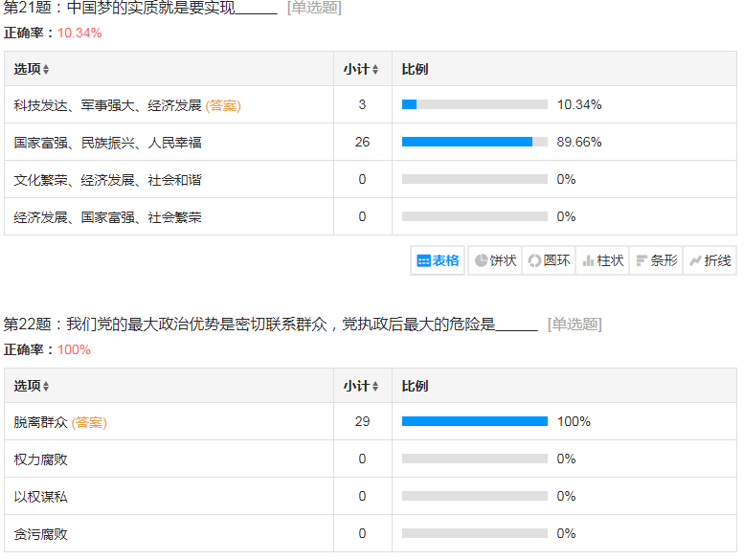
Task: Click option 科技发达、军事强大、经济发展
Action: 107,105
